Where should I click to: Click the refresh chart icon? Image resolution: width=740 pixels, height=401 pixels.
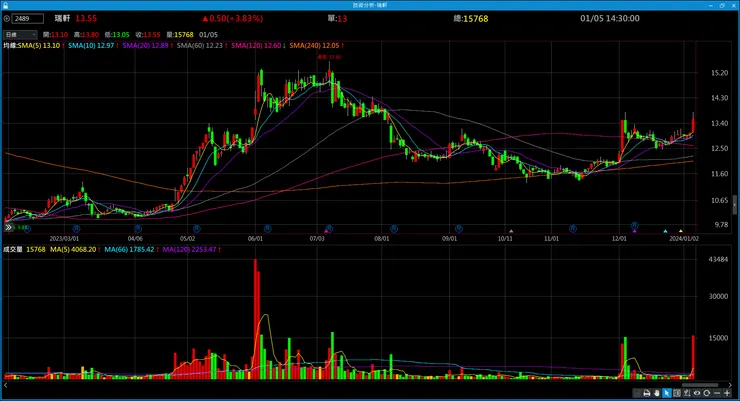(x=706, y=393)
